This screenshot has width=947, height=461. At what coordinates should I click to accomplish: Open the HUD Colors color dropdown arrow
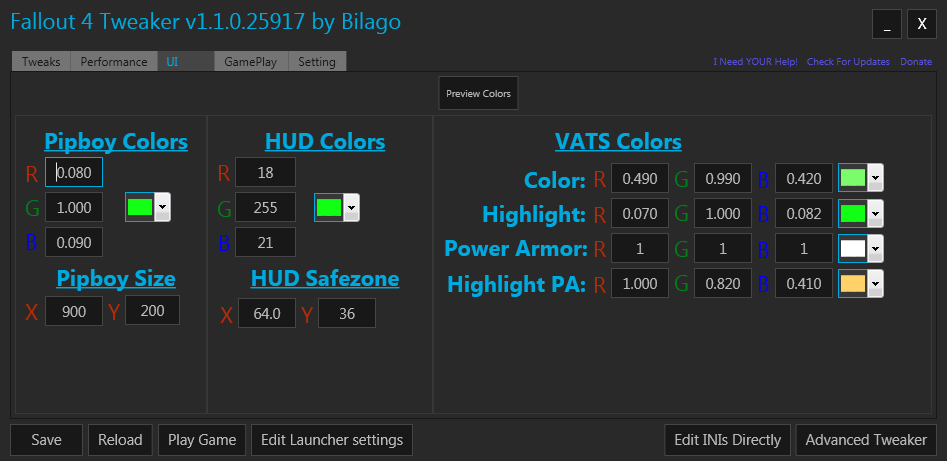coord(352,208)
